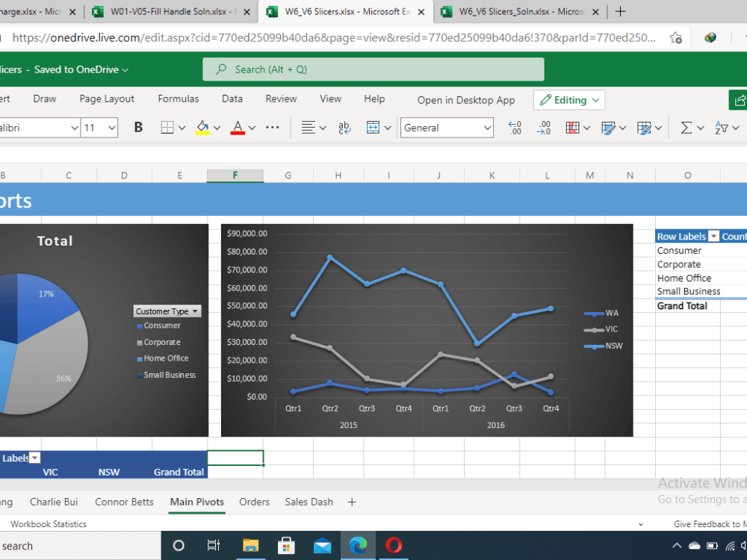Image resolution: width=747 pixels, height=560 pixels.
Task: Switch to Connor Betts sheet
Action: tap(124, 502)
